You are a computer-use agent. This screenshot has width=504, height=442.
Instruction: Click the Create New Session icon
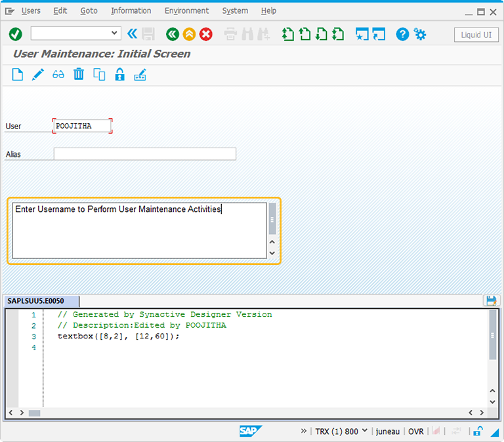coord(362,34)
